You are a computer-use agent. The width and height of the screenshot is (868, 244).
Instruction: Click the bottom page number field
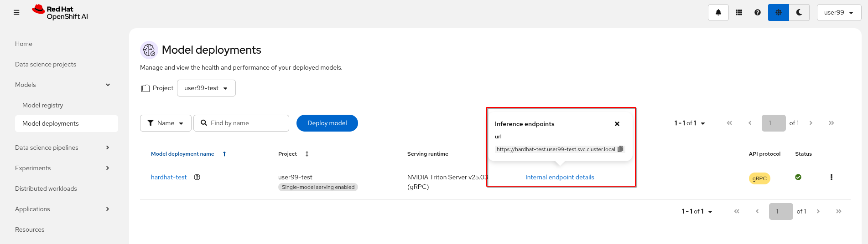tap(781, 212)
